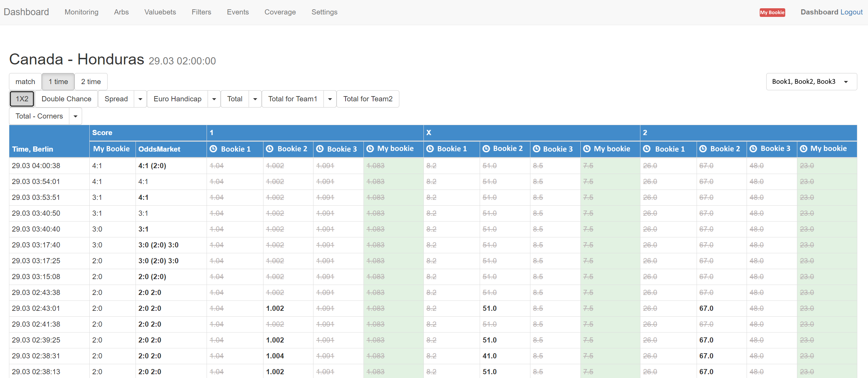Click clock icon for Bookie 2 under column 1

270,149
